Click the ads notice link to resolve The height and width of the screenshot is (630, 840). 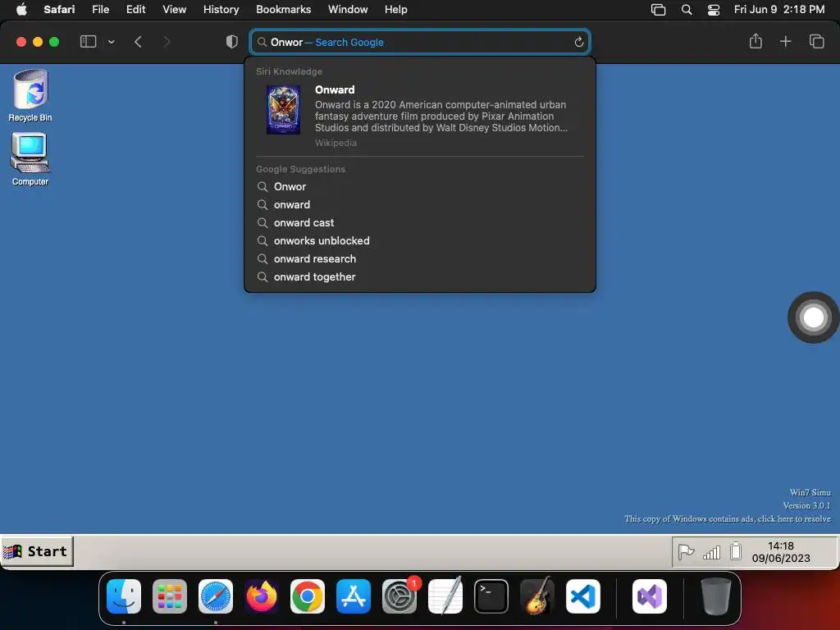[727, 518]
